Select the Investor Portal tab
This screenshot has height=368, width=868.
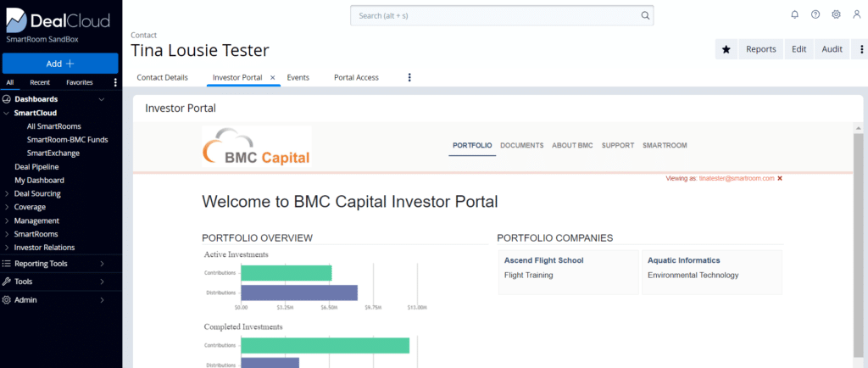(237, 77)
